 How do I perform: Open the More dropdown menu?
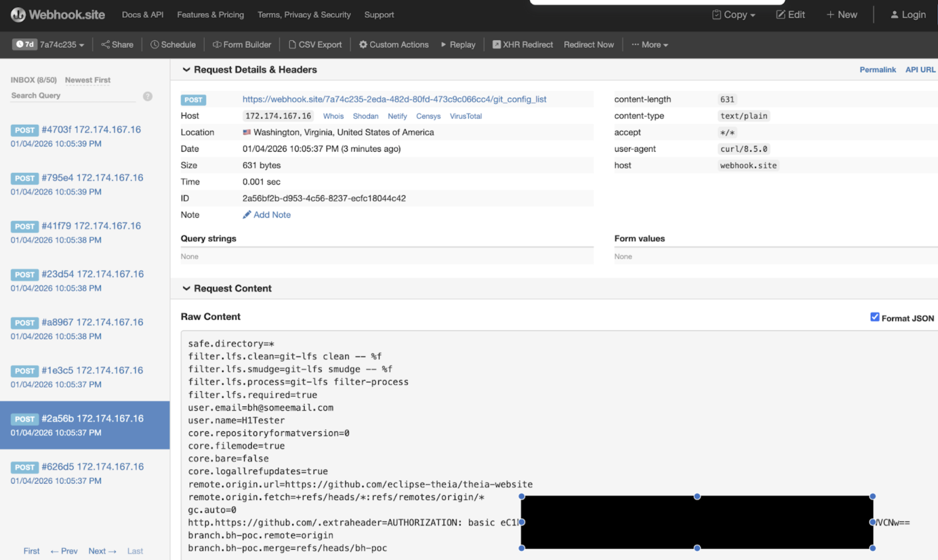[650, 44]
